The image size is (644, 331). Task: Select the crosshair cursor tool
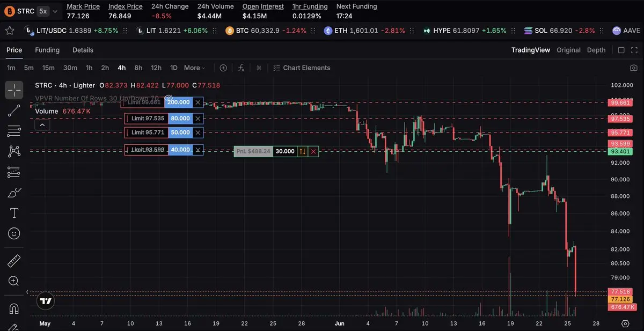(x=14, y=90)
